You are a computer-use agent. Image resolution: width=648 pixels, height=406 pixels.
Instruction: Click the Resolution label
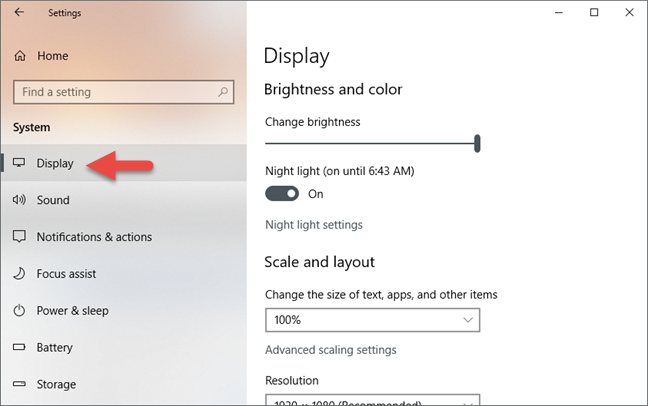click(x=292, y=380)
